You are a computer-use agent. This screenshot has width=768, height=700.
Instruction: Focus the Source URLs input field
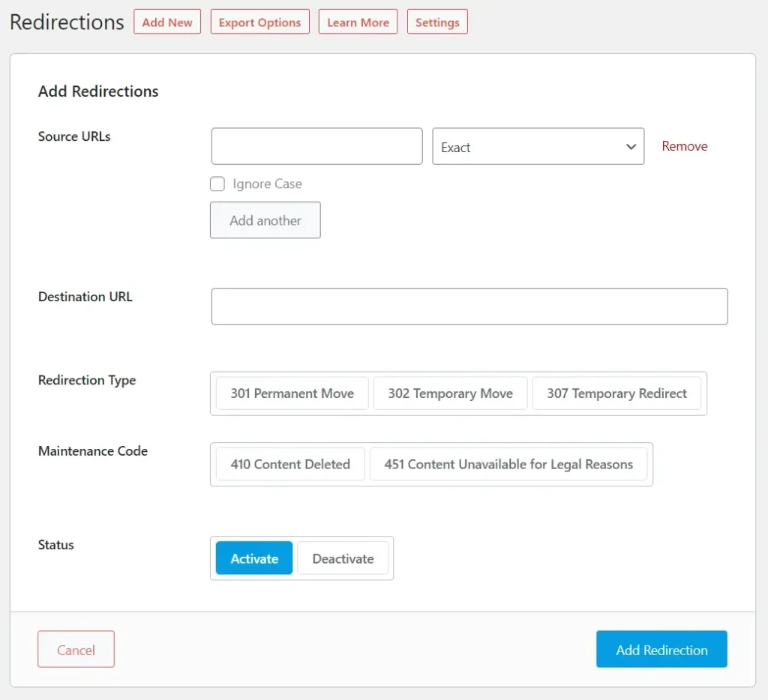click(x=317, y=146)
